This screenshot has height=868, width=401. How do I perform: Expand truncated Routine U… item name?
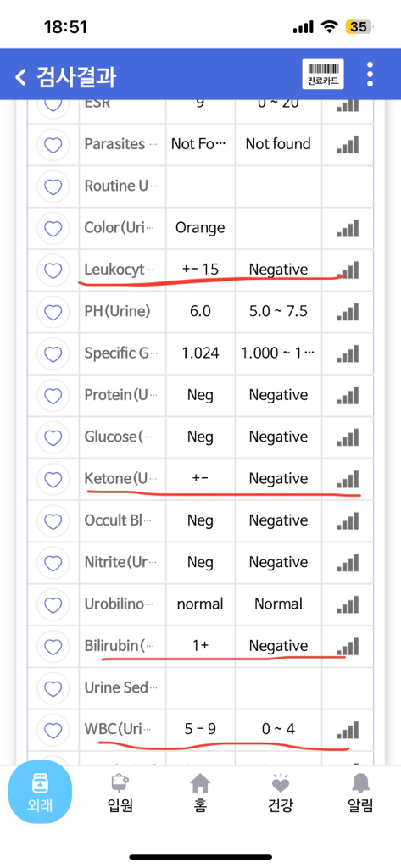tap(120, 186)
